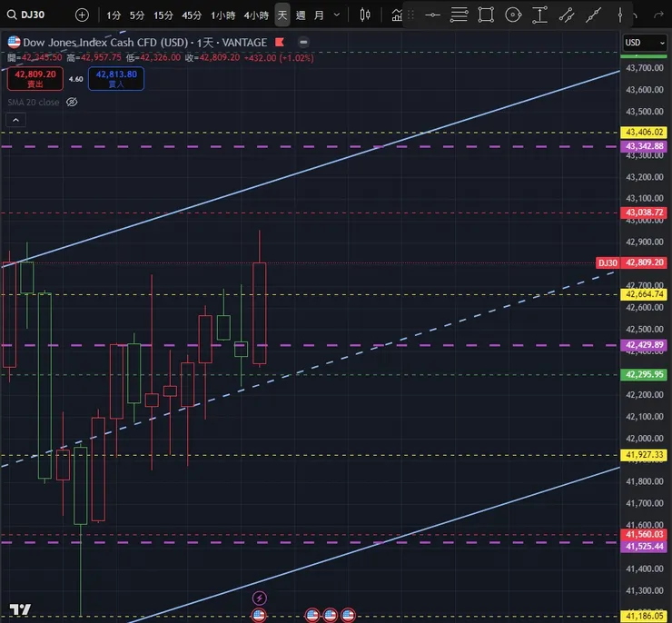Click the US flag event marker below lightning
This screenshot has height=623, width=672.
(x=259, y=616)
